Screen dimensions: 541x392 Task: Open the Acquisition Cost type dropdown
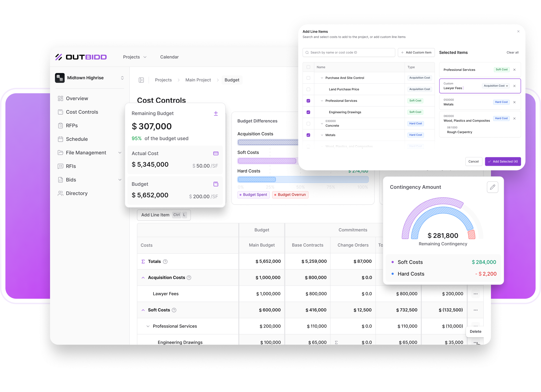pyautogui.click(x=496, y=86)
